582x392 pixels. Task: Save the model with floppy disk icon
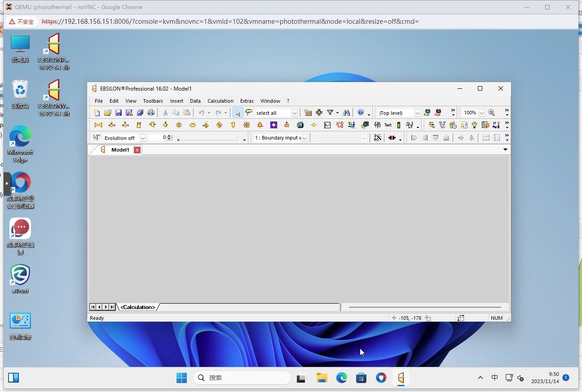119,113
